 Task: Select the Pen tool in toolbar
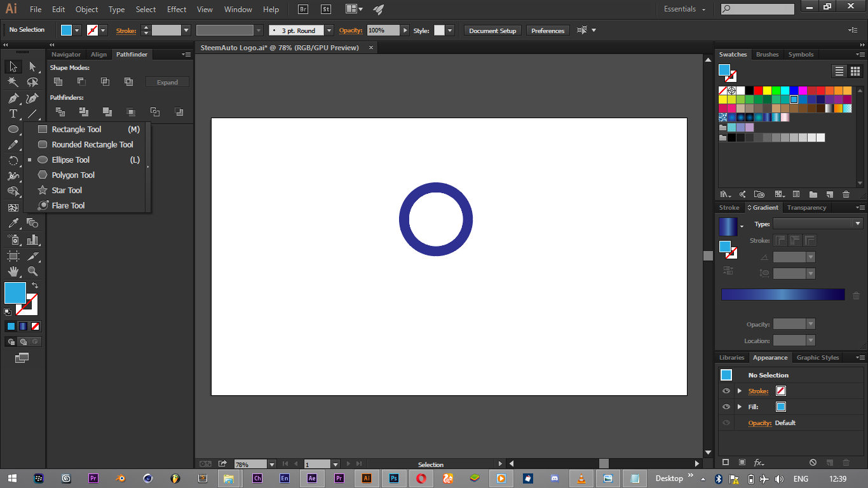(x=13, y=98)
